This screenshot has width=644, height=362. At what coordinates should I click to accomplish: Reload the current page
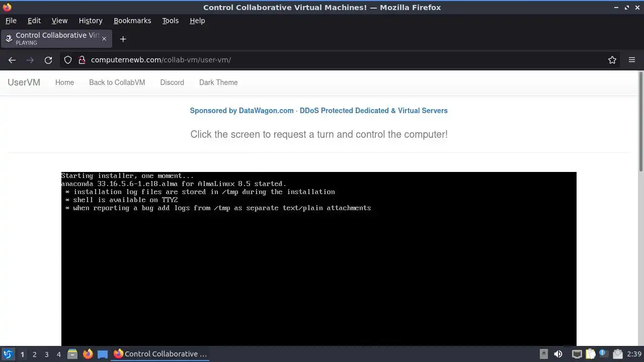coord(48,60)
